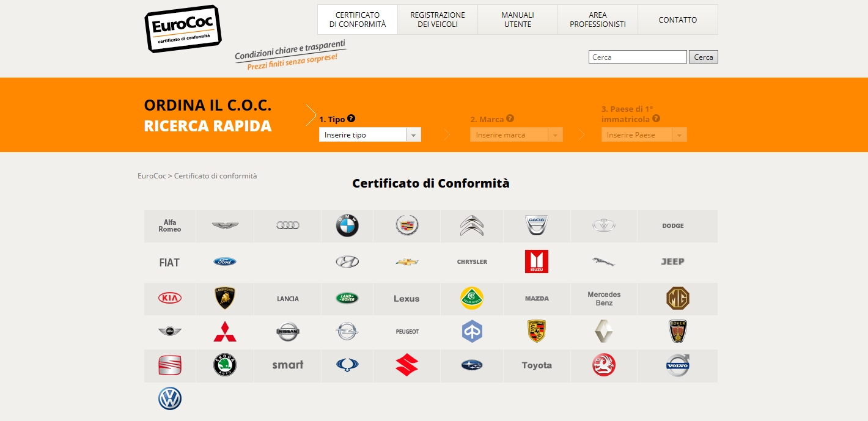Open the Land Rover green oval logo
Screen dimensions: 868x421
[x=347, y=298]
